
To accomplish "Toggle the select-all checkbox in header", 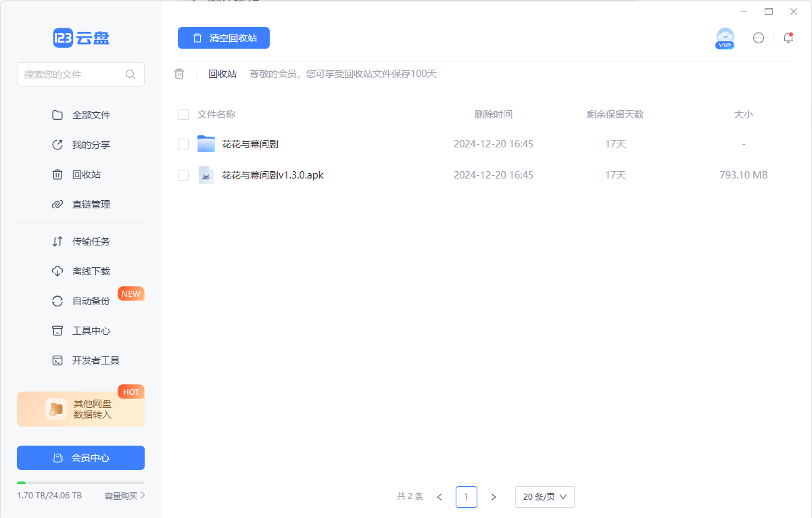I will (183, 114).
